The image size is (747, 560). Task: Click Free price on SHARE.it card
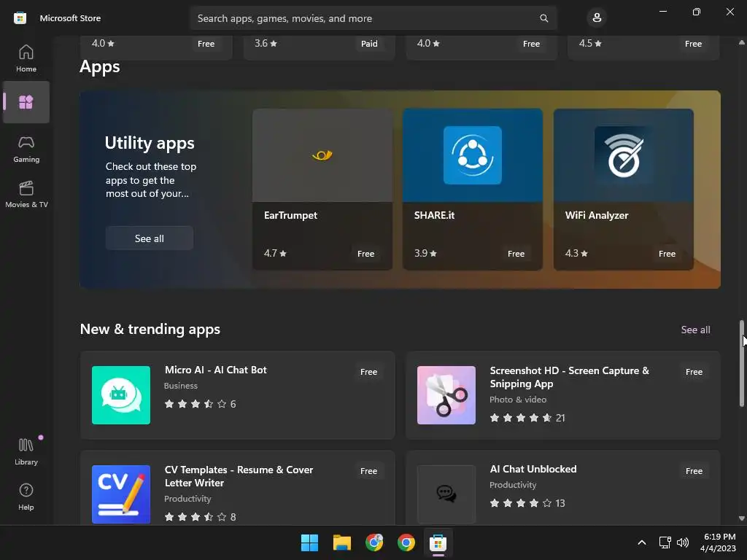(516, 253)
